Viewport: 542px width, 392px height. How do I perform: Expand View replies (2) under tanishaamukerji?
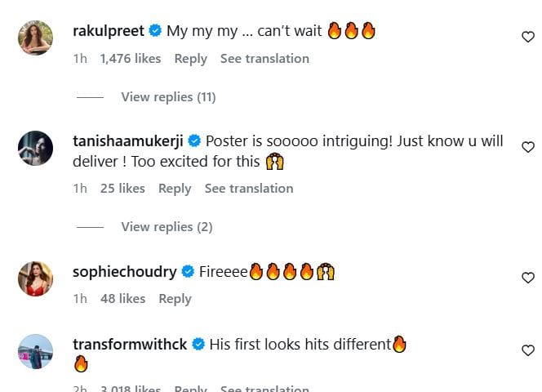click(167, 226)
